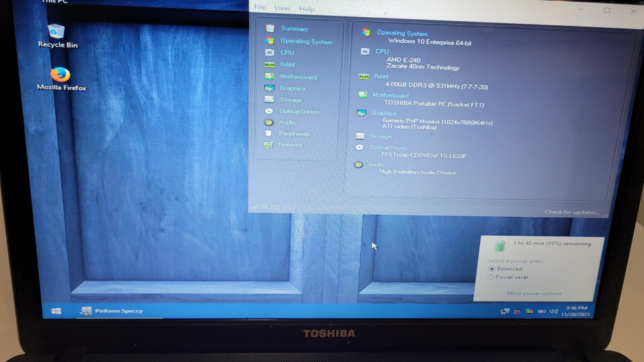Click the volume speaker tray icon

click(554, 311)
